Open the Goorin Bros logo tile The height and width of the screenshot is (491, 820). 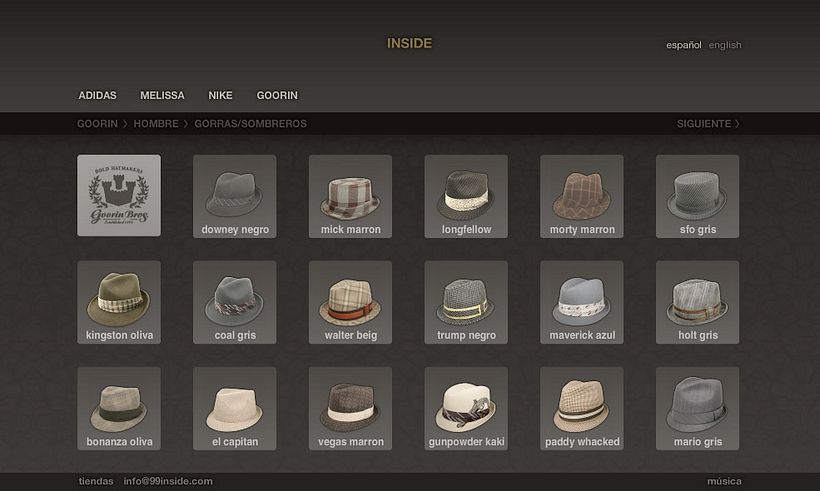[x=119, y=195]
